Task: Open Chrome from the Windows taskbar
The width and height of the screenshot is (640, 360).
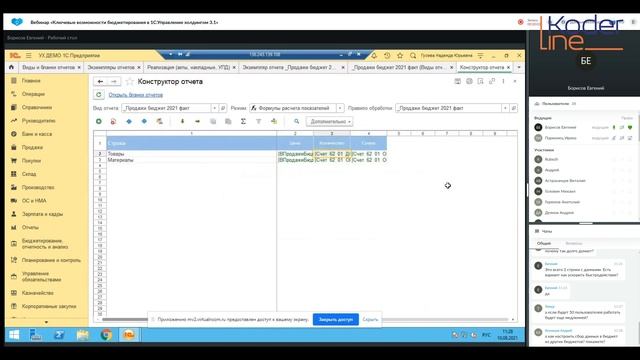Action: [x=106, y=335]
